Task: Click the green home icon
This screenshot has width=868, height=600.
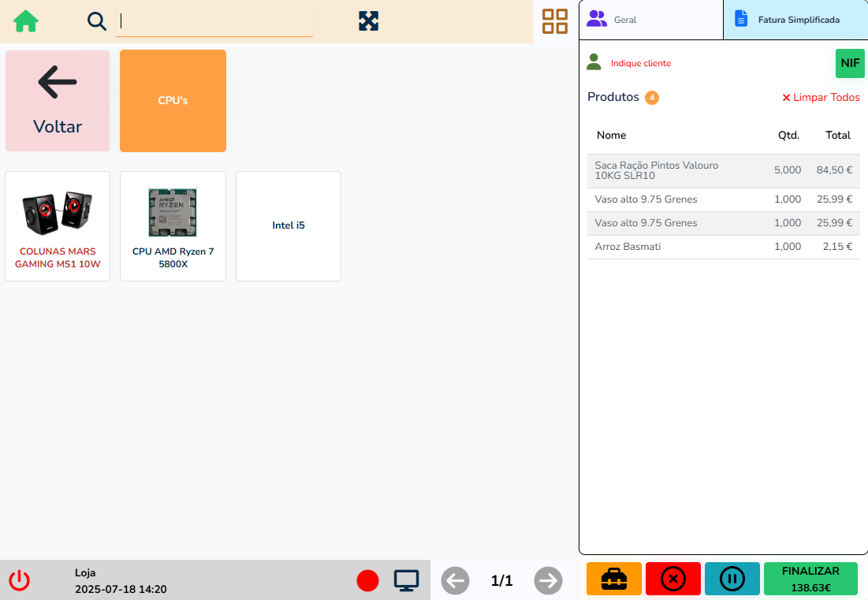Action: pos(26,21)
